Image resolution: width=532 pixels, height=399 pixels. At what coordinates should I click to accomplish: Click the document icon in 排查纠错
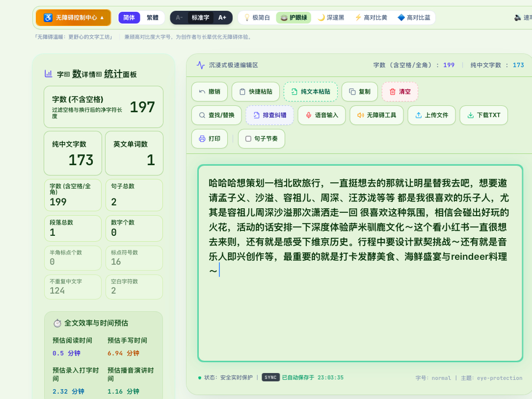[257, 115]
